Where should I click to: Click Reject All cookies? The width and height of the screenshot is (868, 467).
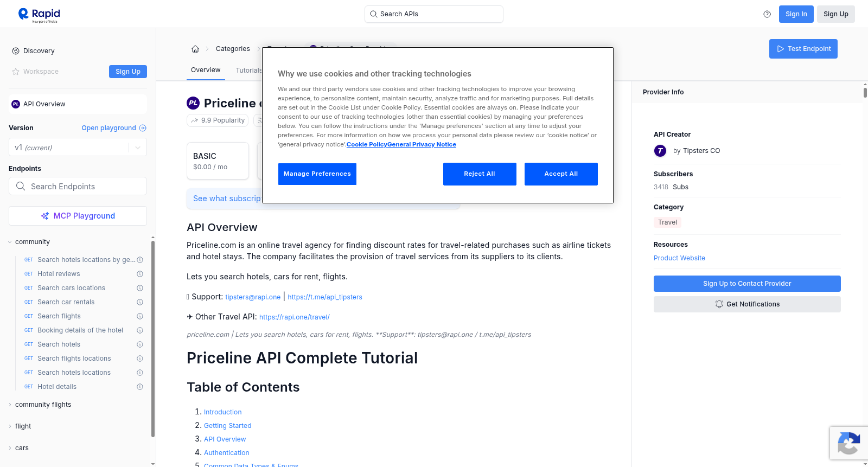480,174
